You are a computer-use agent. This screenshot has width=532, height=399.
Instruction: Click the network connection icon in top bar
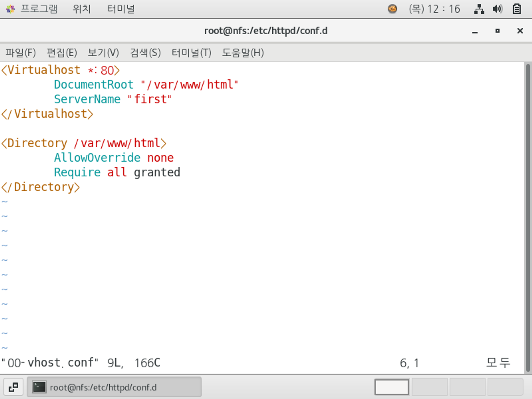[x=479, y=9]
